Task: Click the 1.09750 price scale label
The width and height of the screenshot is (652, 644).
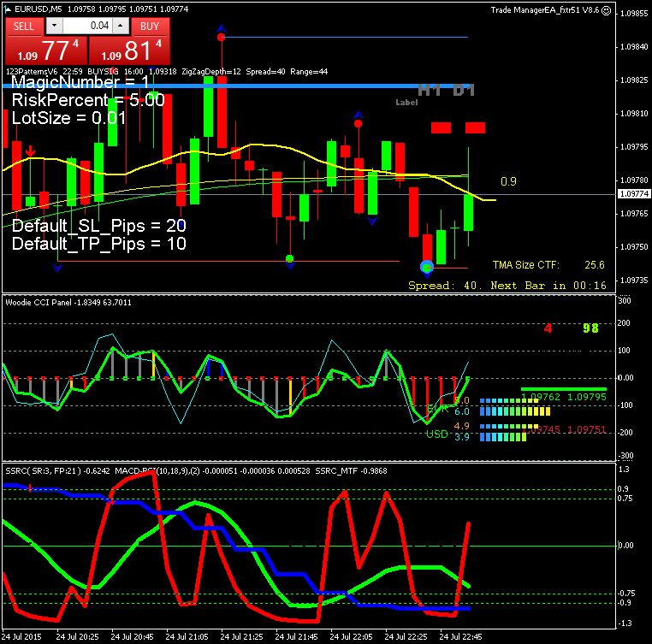Action: point(634,247)
